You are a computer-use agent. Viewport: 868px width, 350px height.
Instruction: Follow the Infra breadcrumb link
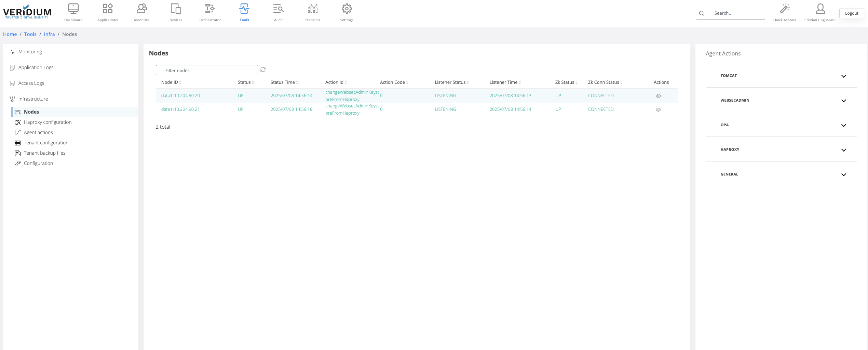pos(49,34)
